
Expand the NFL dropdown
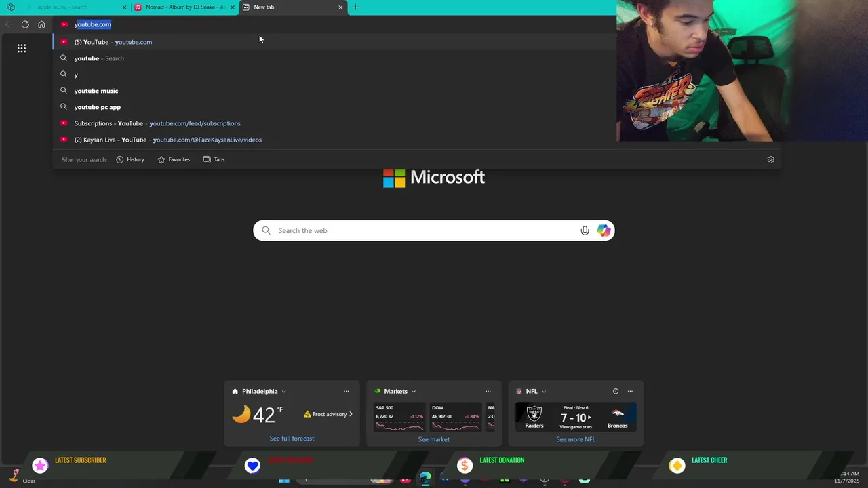coord(543,391)
